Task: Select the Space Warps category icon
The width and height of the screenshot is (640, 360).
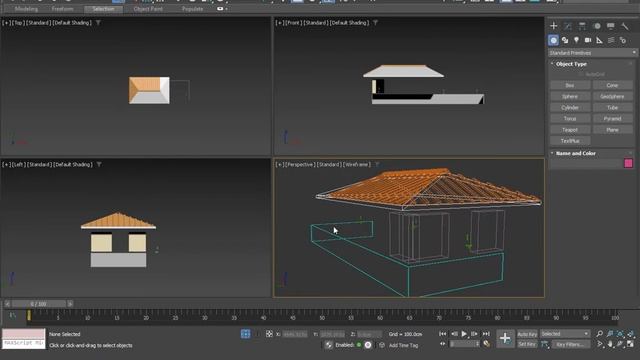Action: pyautogui.click(x=611, y=40)
